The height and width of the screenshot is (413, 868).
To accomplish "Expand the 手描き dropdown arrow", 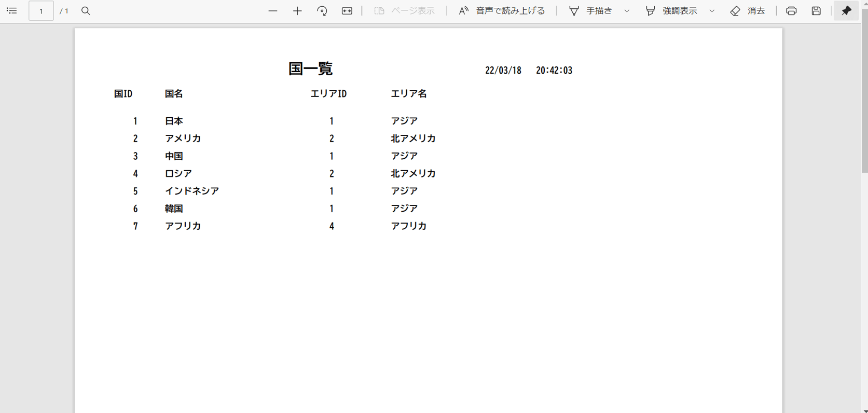I will (x=627, y=11).
